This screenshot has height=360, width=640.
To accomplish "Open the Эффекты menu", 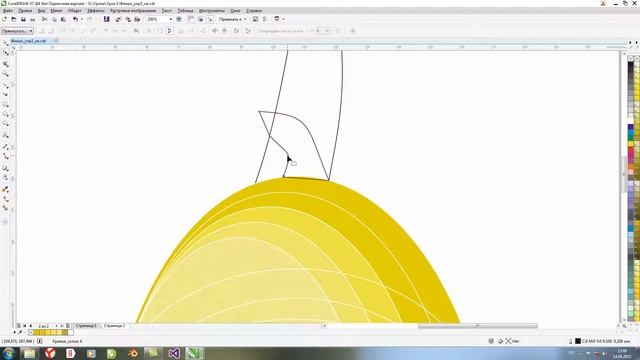I will click(96, 11).
